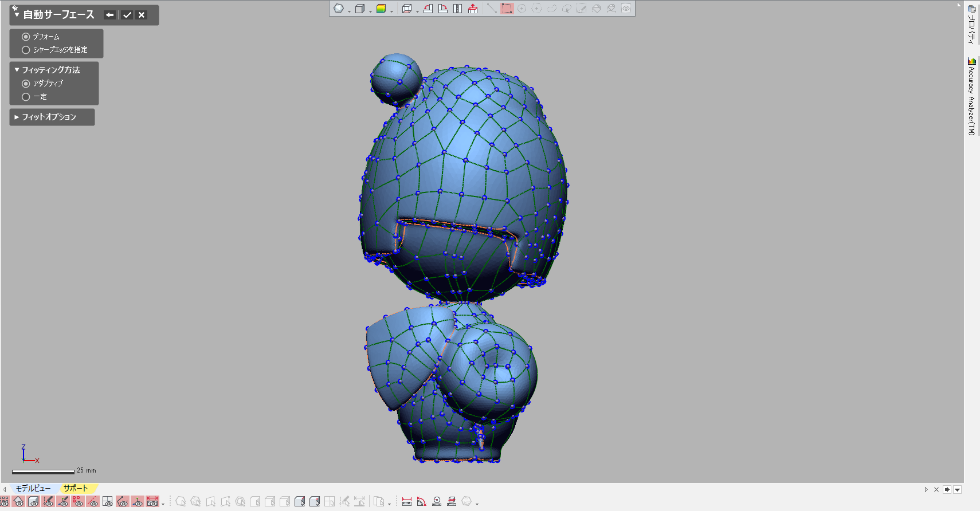This screenshot has height=511, width=980.
Task: Click the wireframe cube viewpoint icon
Action: point(406,9)
